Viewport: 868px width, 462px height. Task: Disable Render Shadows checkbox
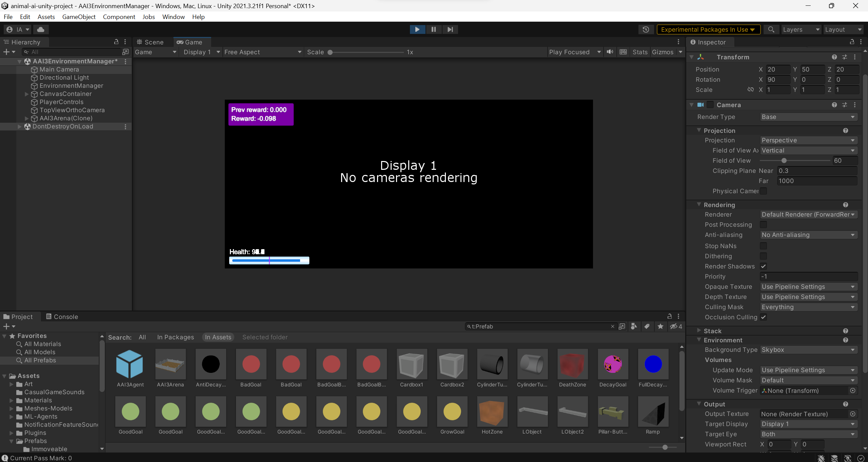point(764,266)
